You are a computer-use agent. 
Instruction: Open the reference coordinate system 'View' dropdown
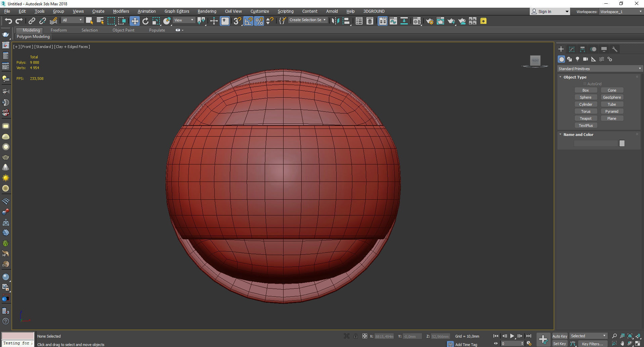[184, 20]
